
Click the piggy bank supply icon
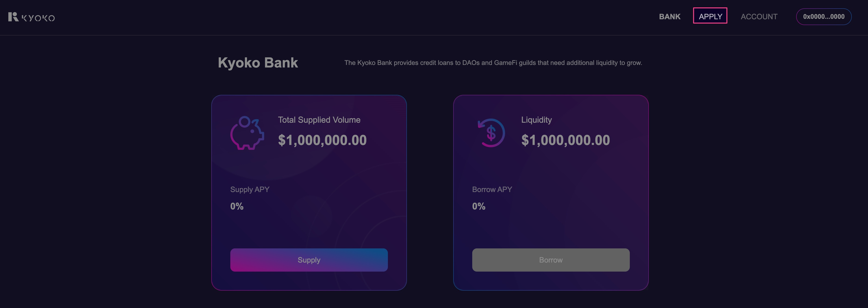[x=247, y=133]
